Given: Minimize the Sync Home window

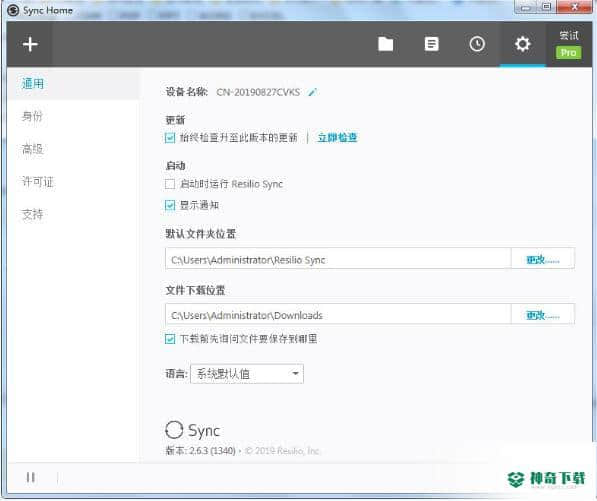Looking at the screenshot, I should point(526,7).
